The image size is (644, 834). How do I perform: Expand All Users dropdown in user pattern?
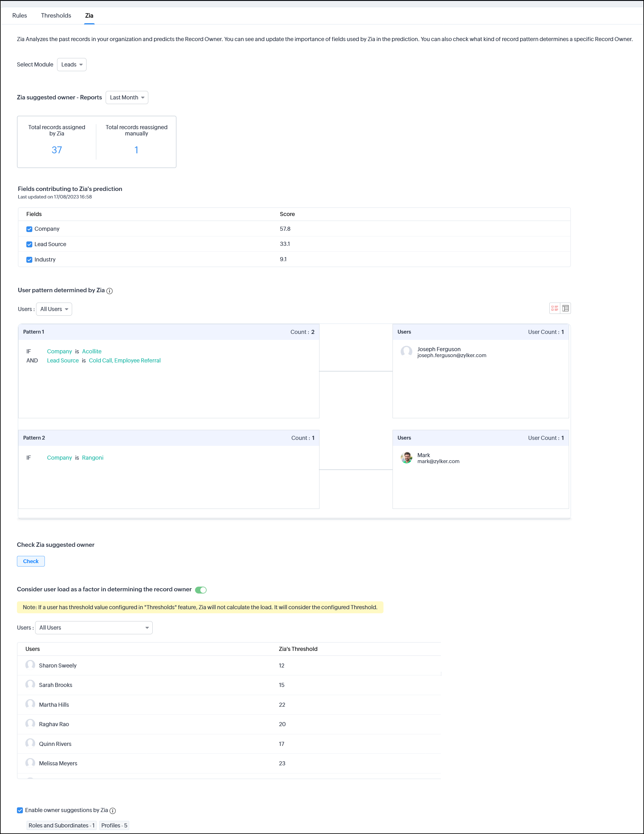click(x=54, y=309)
